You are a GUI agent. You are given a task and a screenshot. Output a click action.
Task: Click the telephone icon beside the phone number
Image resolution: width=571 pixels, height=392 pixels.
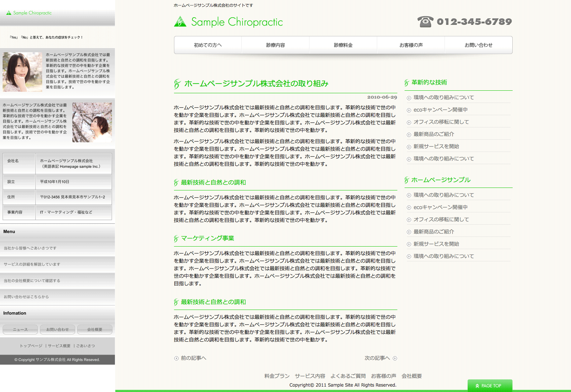(425, 22)
